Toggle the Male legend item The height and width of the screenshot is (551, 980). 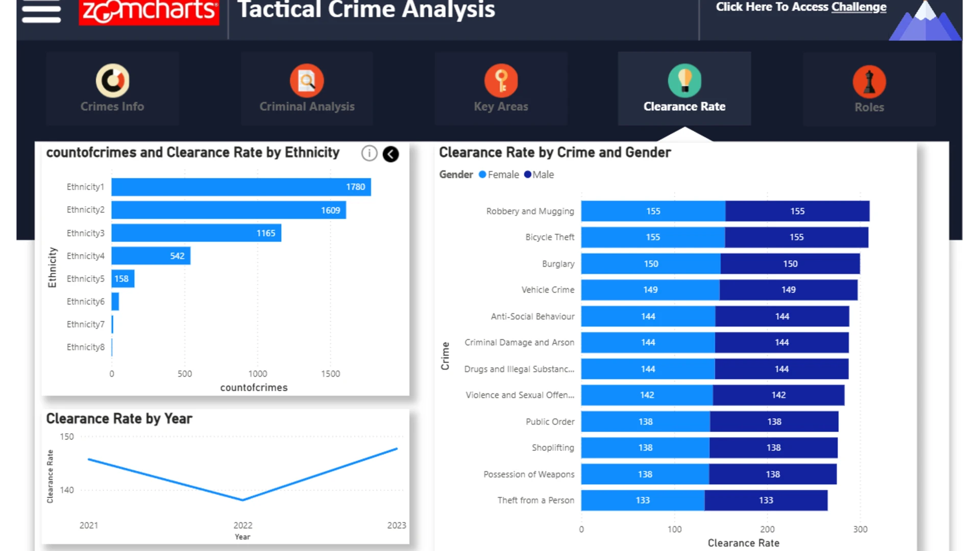pos(539,174)
